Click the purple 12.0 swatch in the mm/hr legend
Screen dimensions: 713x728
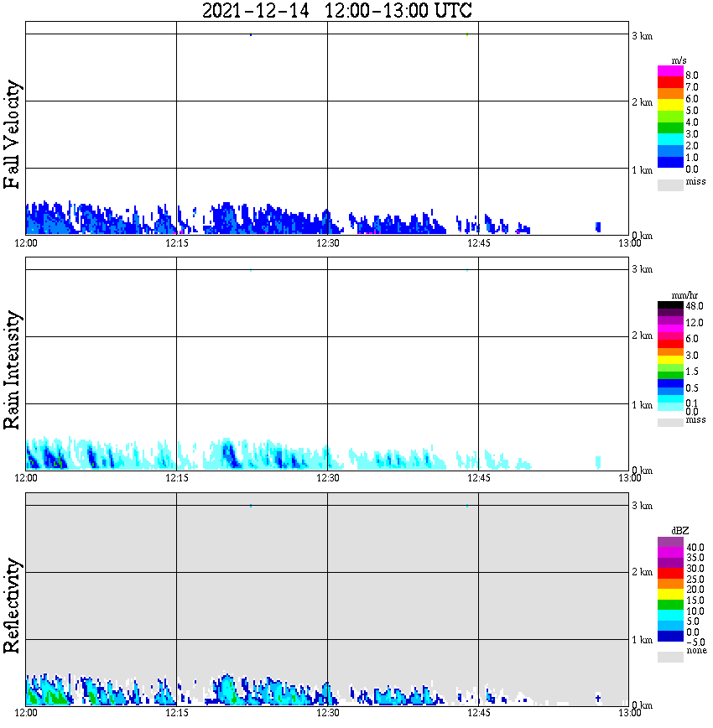click(670, 321)
